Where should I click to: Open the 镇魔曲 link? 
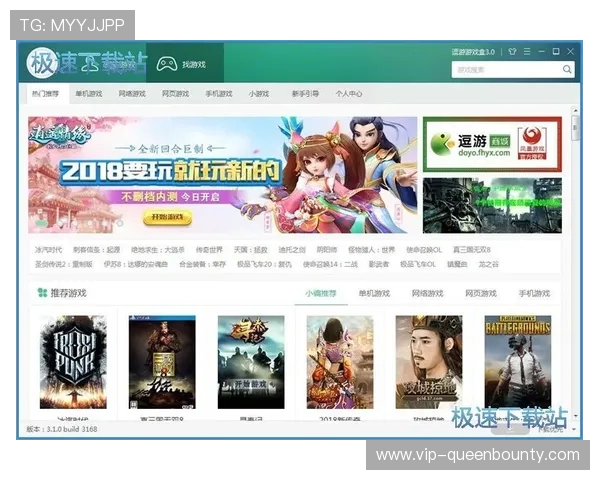[457, 264]
